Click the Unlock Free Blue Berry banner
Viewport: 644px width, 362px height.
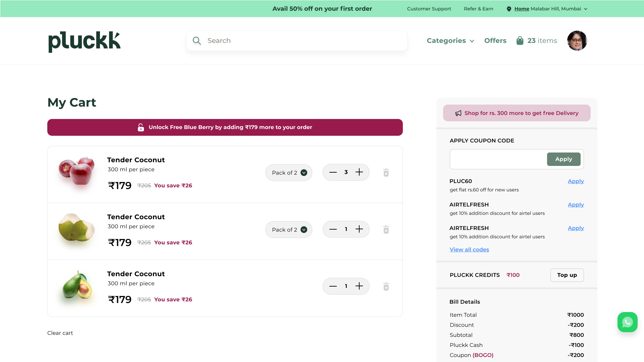pyautogui.click(x=225, y=127)
